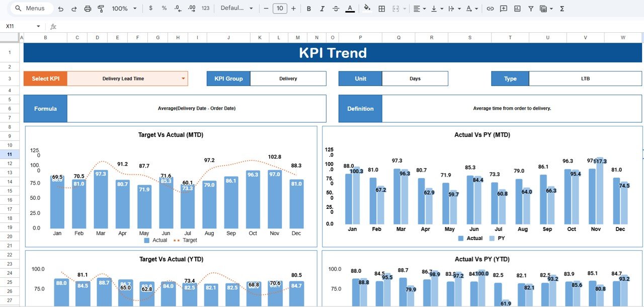Toggle bold formatting
This screenshot has height=307, width=644.
(308, 9)
